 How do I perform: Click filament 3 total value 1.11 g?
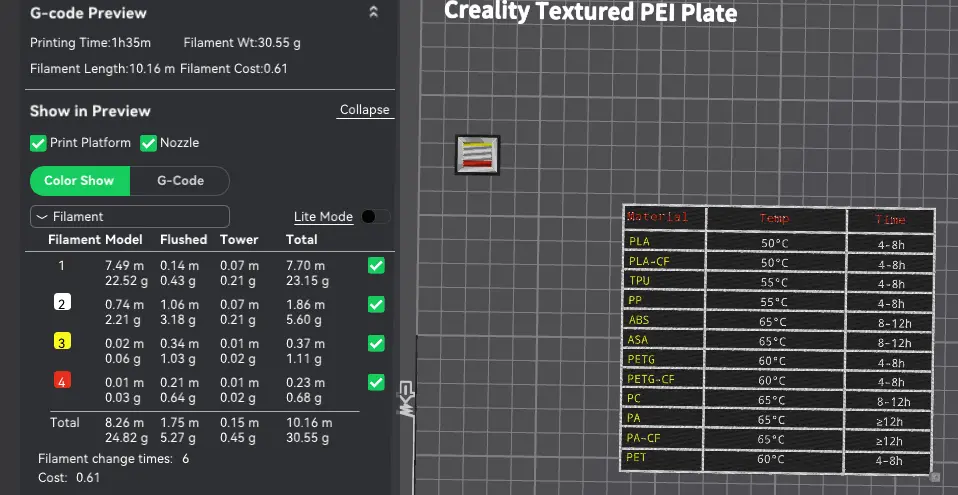point(304,359)
